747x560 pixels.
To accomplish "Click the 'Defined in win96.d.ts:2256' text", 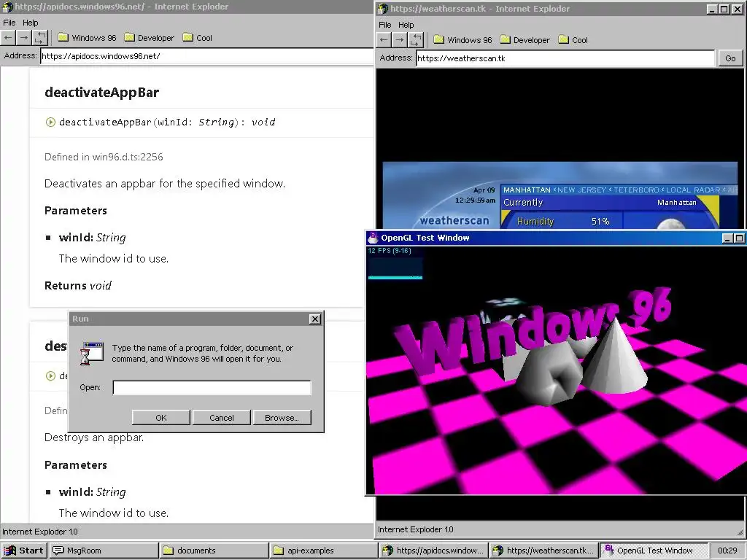I will click(x=104, y=157).
